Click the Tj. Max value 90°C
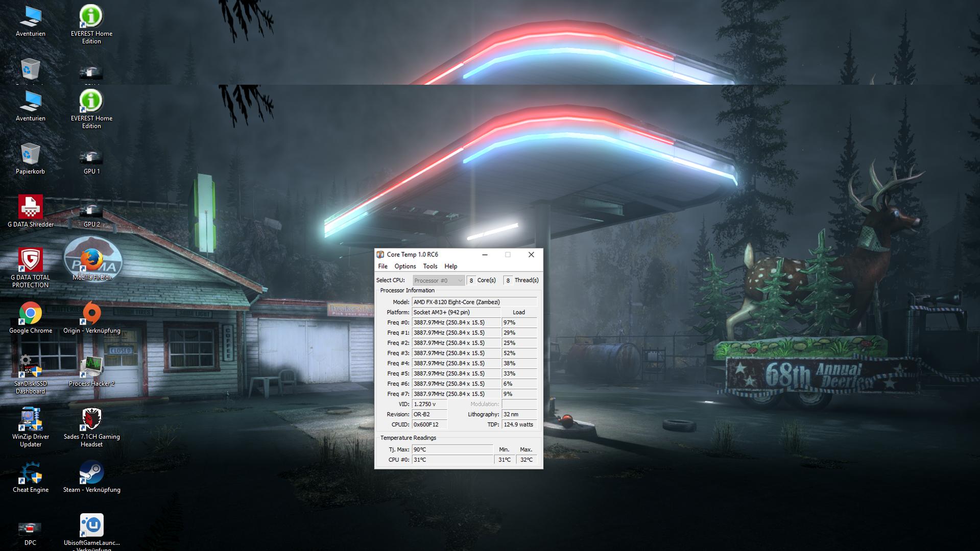980x551 pixels. tap(452, 449)
